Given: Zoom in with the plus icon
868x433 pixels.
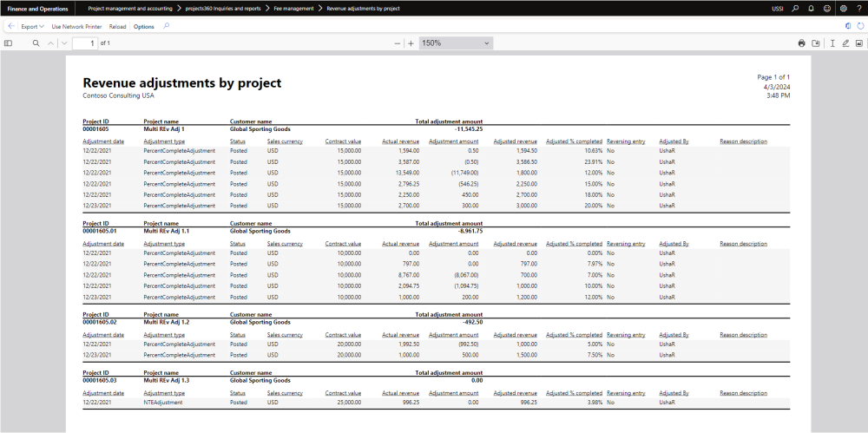Looking at the screenshot, I should pos(411,43).
